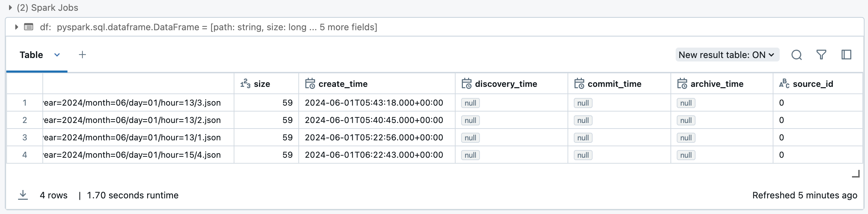Screen dimensions: 868x214
Task: Click the download results icon
Action: pos(23,195)
